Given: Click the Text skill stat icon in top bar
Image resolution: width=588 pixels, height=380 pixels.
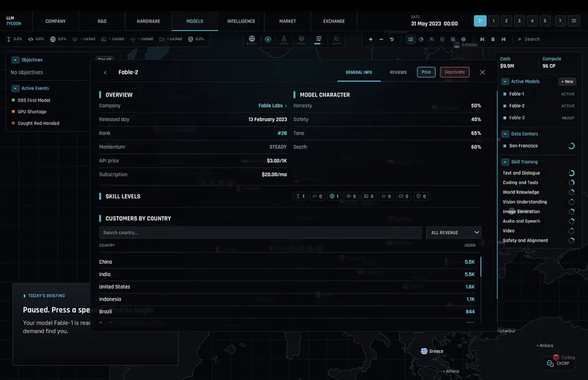Looking at the screenshot, I should [x=9, y=39].
